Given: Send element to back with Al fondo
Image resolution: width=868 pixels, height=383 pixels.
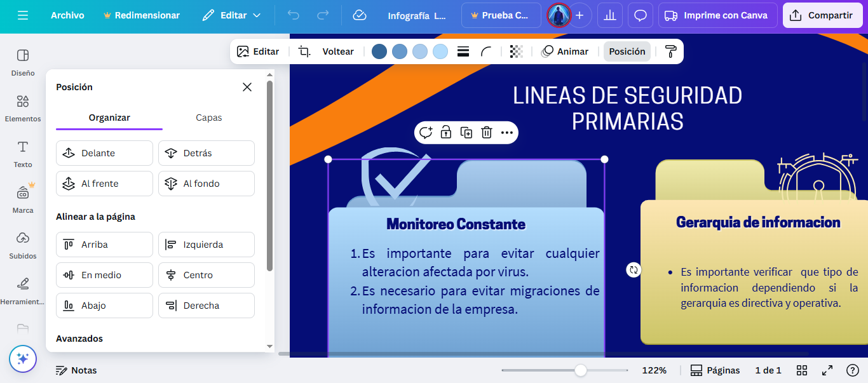Looking at the screenshot, I should pyautogui.click(x=206, y=183).
